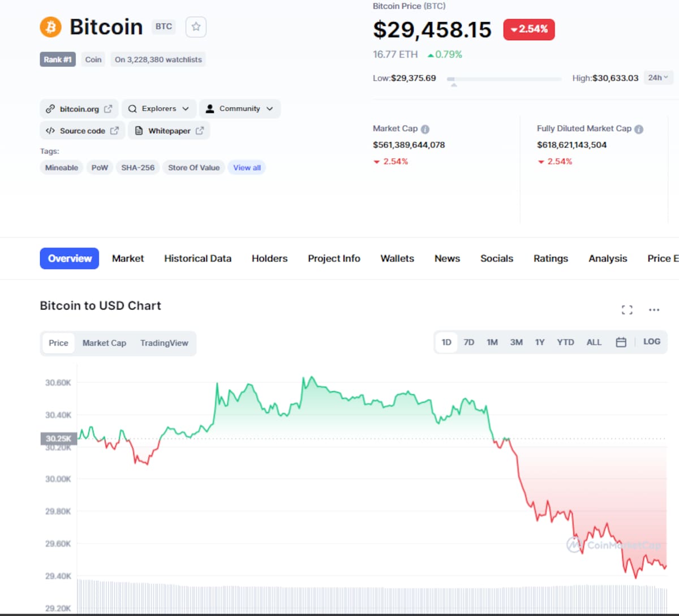
Task: Click the orange Bitcoin logo icon
Action: tap(50, 27)
